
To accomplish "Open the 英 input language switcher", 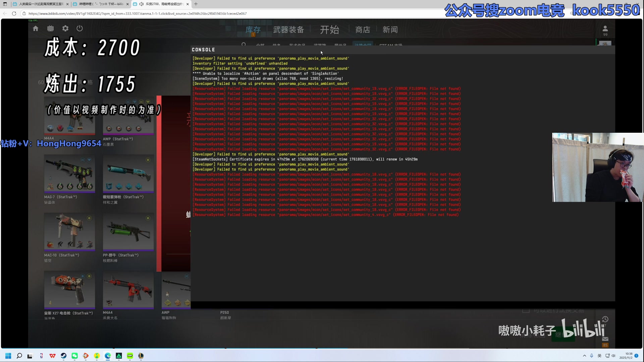I will pos(599,356).
